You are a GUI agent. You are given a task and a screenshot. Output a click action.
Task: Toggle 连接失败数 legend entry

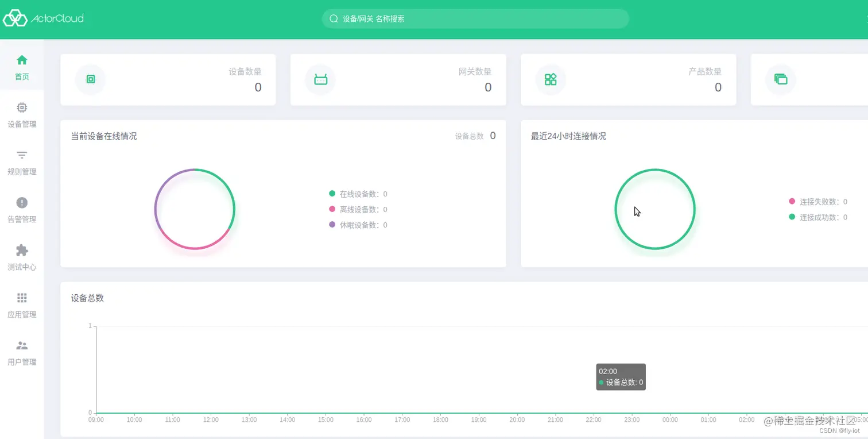coord(818,202)
